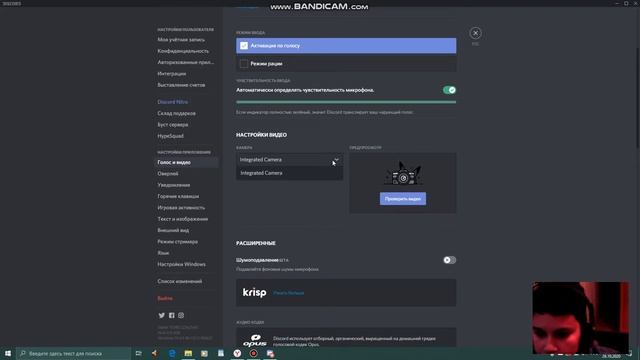Viewport: 640px width, 360px height.
Task: Open Discord's Instagram page icon
Action: coord(181,316)
